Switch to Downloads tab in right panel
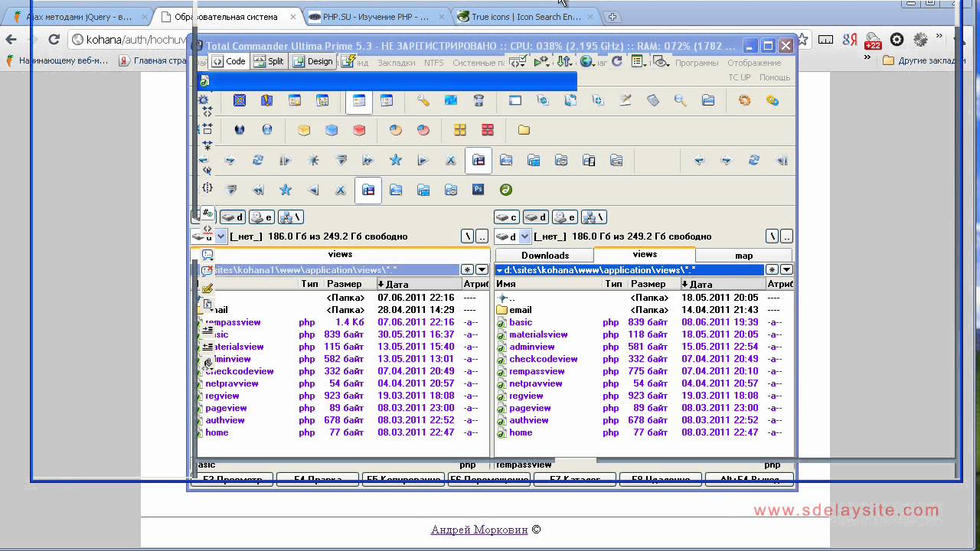This screenshot has width=980, height=551. (545, 256)
